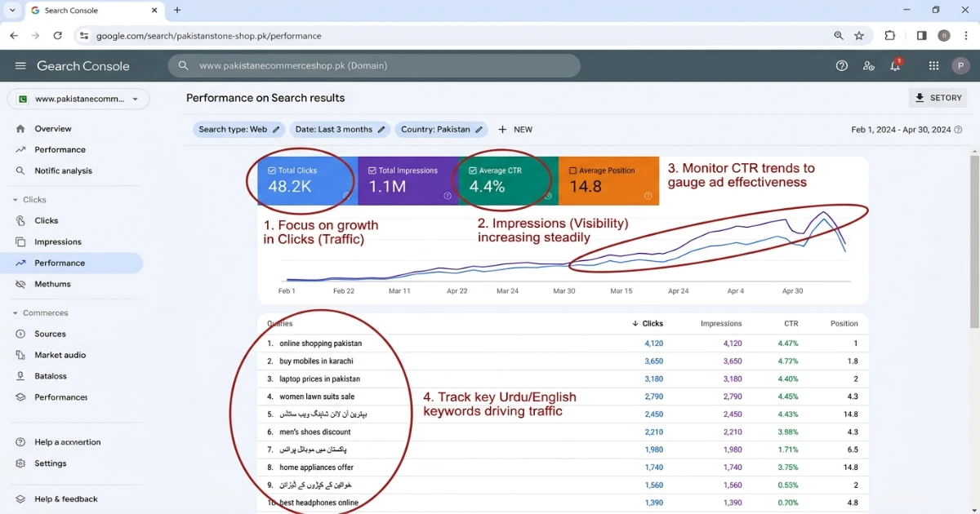Click the browser back arrow
Viewport: 980px width, 514px height.
click(x=14, y=36)
